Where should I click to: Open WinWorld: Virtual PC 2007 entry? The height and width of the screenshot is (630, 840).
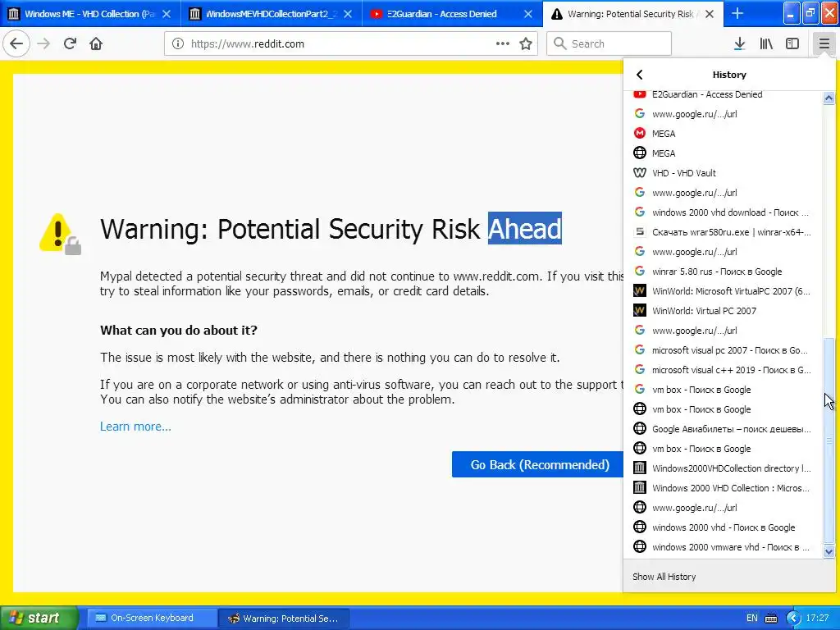[x=724, y=311]
